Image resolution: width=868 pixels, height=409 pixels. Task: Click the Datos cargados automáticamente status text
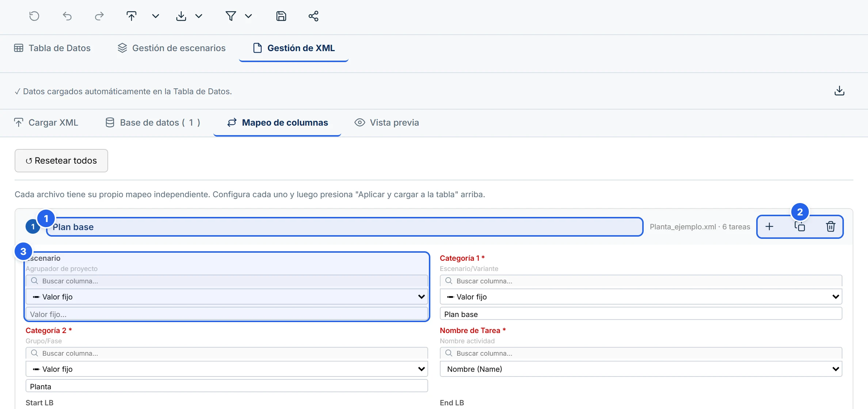(x=123, y=91)
